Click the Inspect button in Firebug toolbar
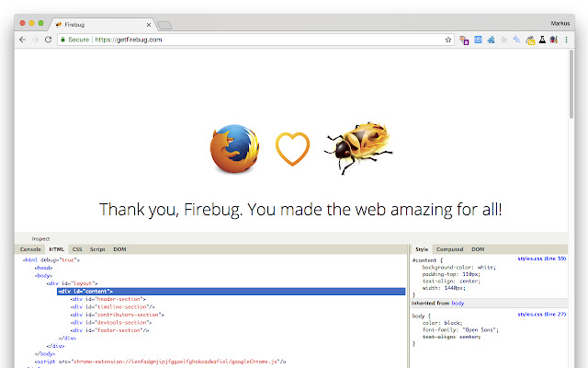 [40, 239]
